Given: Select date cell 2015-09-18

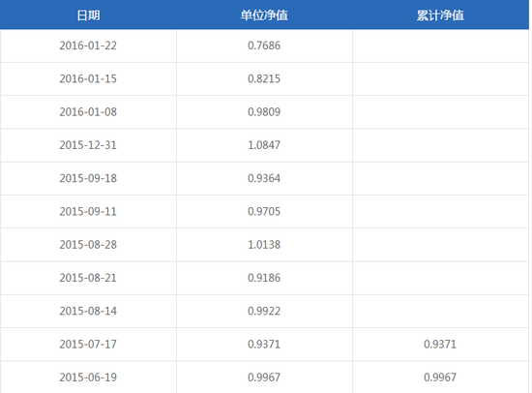Looking at the screenshot, I should click(x=88, y=178).
